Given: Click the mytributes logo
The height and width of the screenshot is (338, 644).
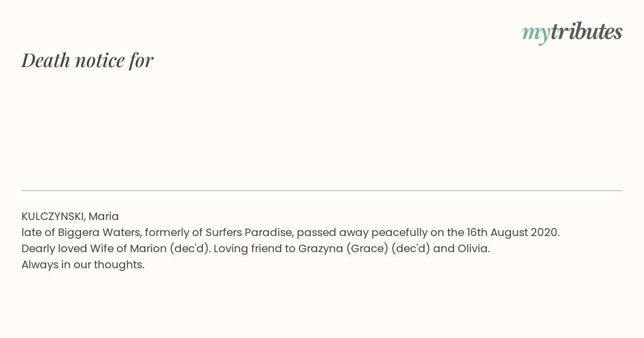Looking at the screenshot, I should click(x=572, y=32).
